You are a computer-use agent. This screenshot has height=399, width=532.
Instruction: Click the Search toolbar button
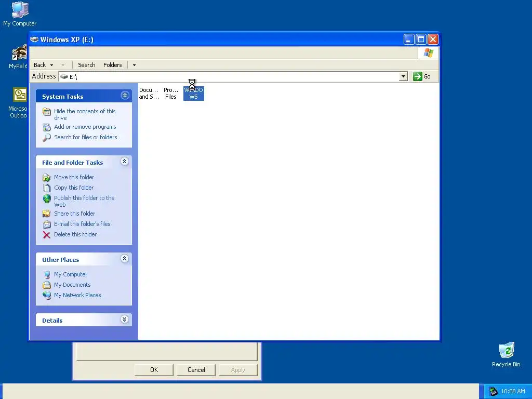(x=87, y=65)
